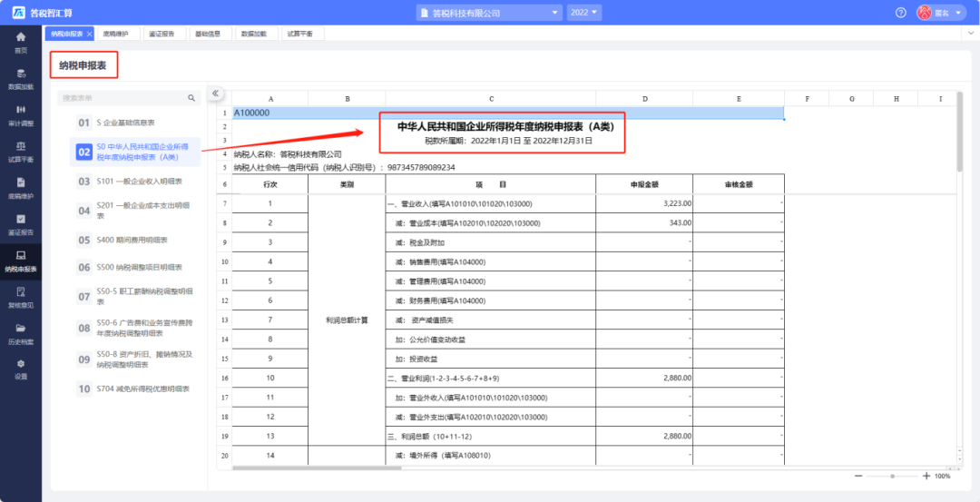Click the 343.00 营业成本 amount cell
The height and width of the screenshot is (502, 980).
pos(644,222)
